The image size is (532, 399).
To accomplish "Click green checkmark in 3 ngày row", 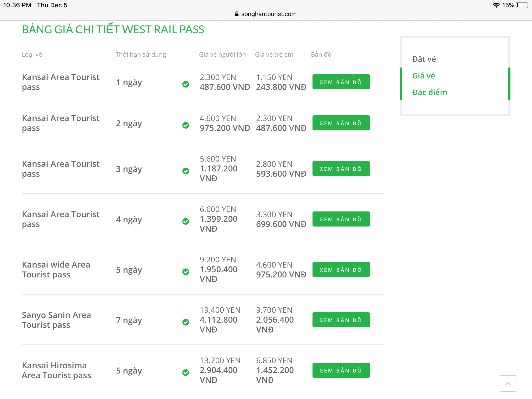I will pos(185,171).
